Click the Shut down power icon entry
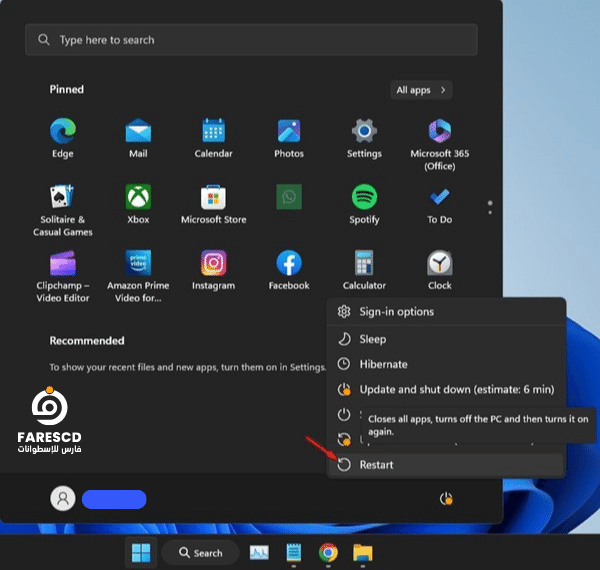 tap(344, 414)
